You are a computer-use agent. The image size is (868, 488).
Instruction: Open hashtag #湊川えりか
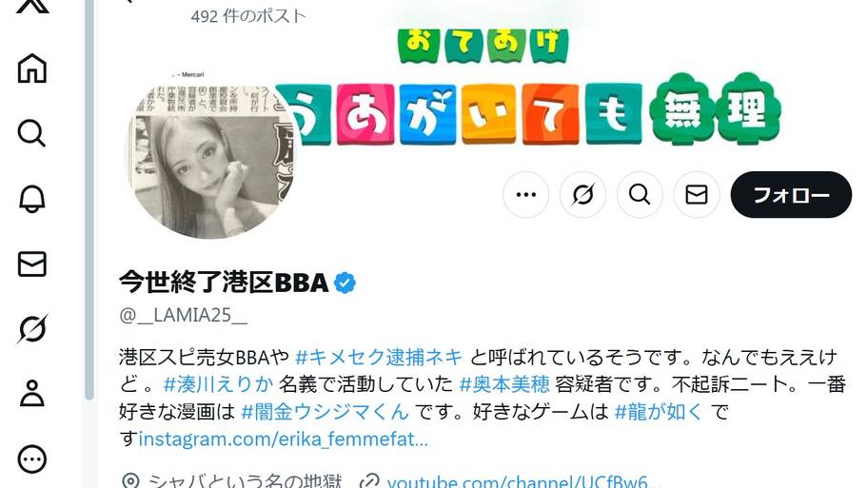219,384
